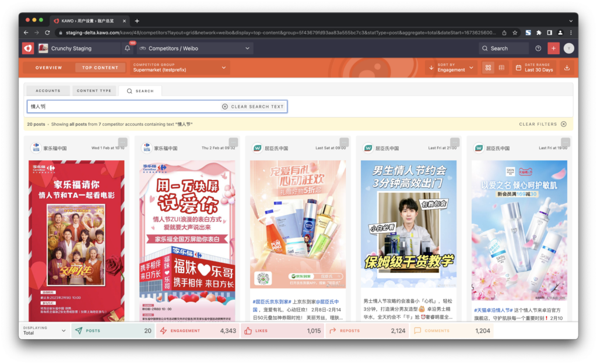Reload the browser page
Viewport: 597px width, 364px height.
pyautogui.click(x=47, y=33)
